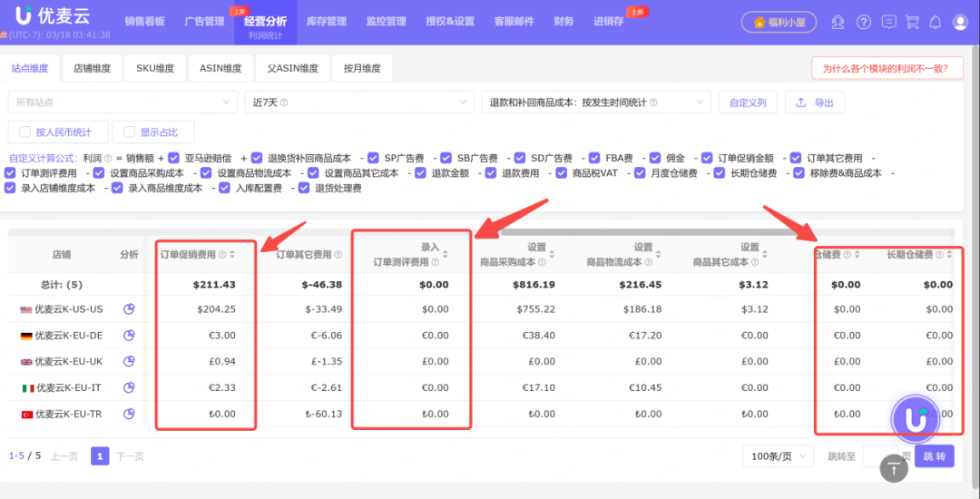The image size is (980, 499).
Task: Switch to SKU维度 tab
Action: pos(155,69)
